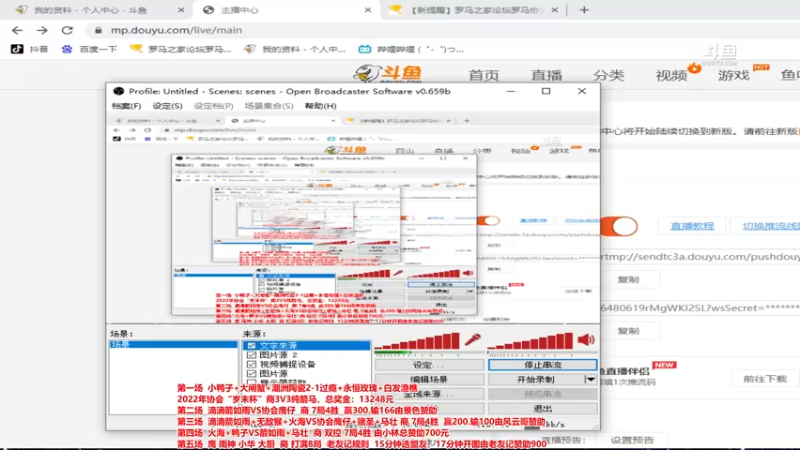Image resolution: width=800 pixels, height=450 pixels.
Task: Open the 切换推流线路 link
Action: 770,226
